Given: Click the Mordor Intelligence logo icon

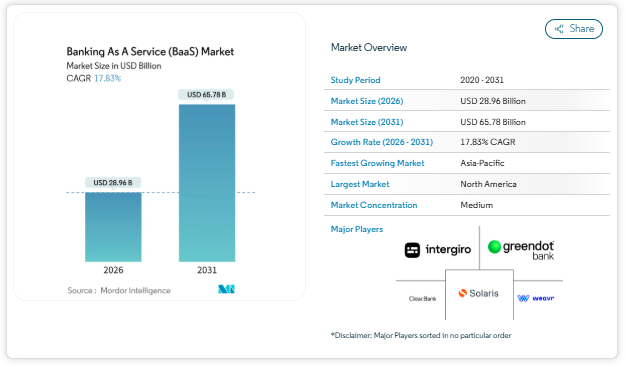Looking at the screenshot, I should tap(226, 289).
